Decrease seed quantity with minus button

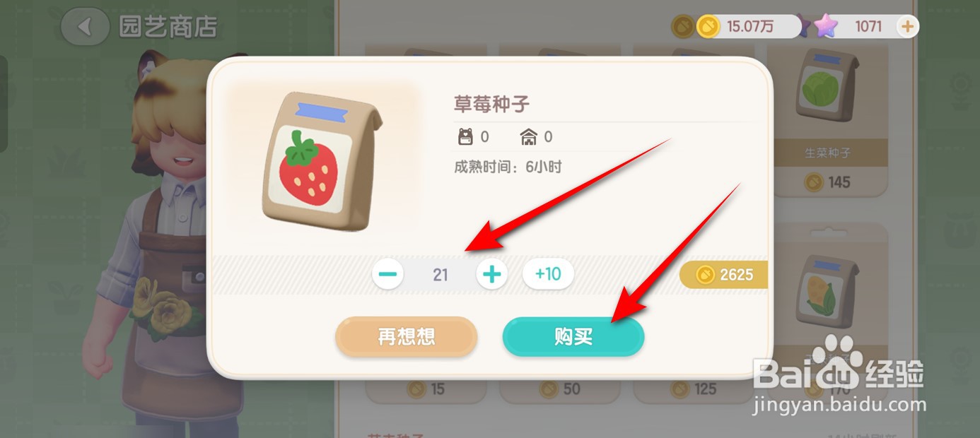pos(388,274)
